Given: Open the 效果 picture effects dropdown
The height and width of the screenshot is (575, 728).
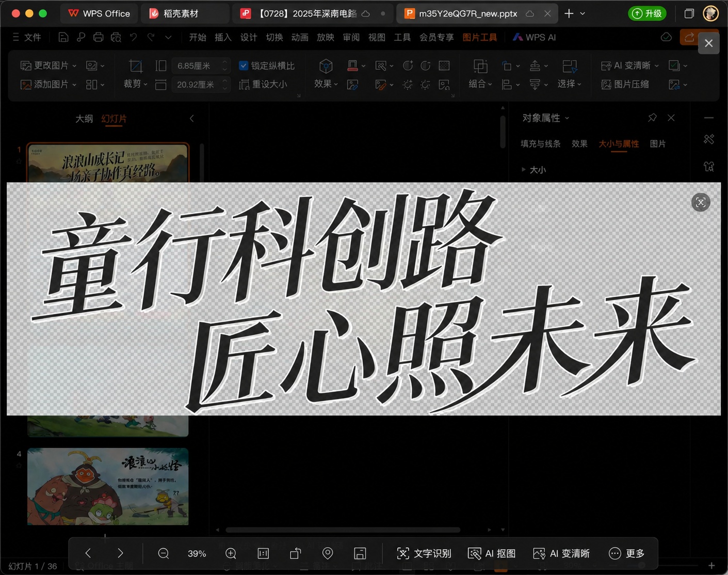Looking at the screenshot, I should coord(326,84).
